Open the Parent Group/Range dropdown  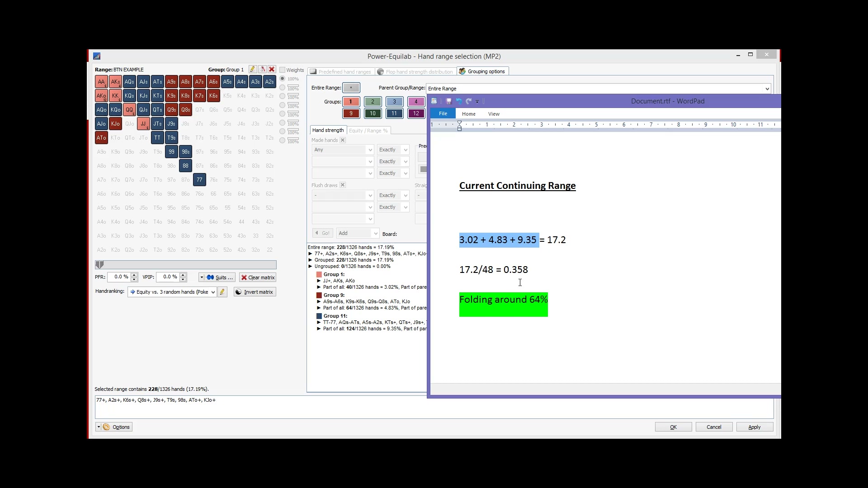click(x=767, y=89)
